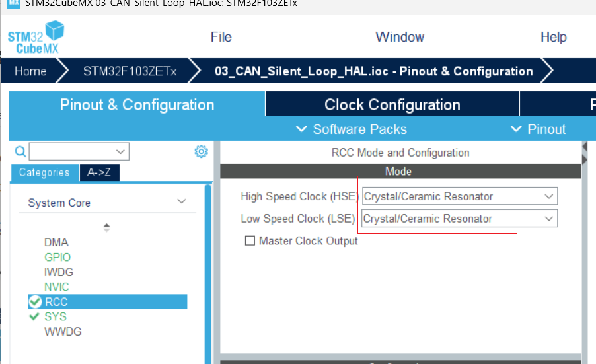Viewport: 596px width, 364px height.
Task: Select IWDG in System Core list
Action: 59,272
